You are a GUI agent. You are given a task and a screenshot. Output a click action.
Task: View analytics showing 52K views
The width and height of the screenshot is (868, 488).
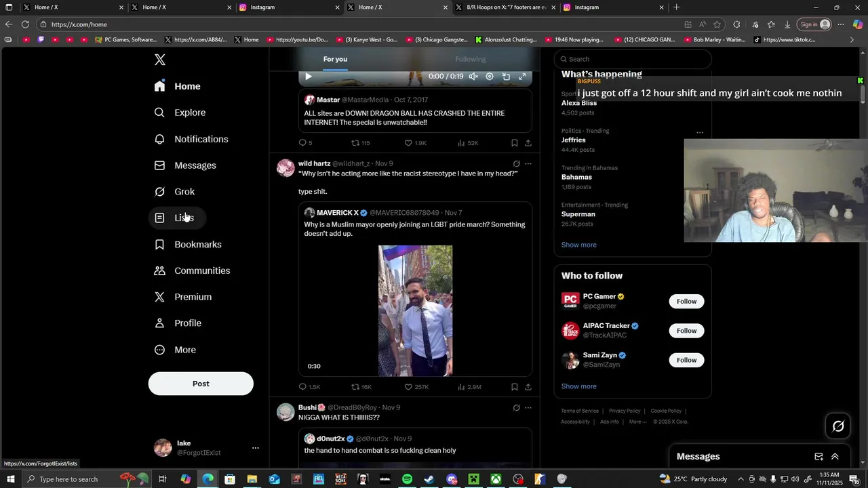[468, 143]
